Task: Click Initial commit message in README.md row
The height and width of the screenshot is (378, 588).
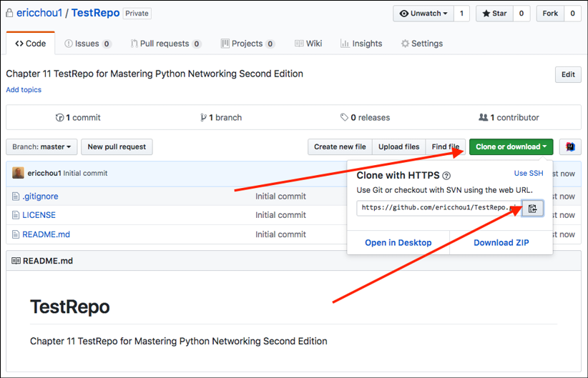Action: 280,234
